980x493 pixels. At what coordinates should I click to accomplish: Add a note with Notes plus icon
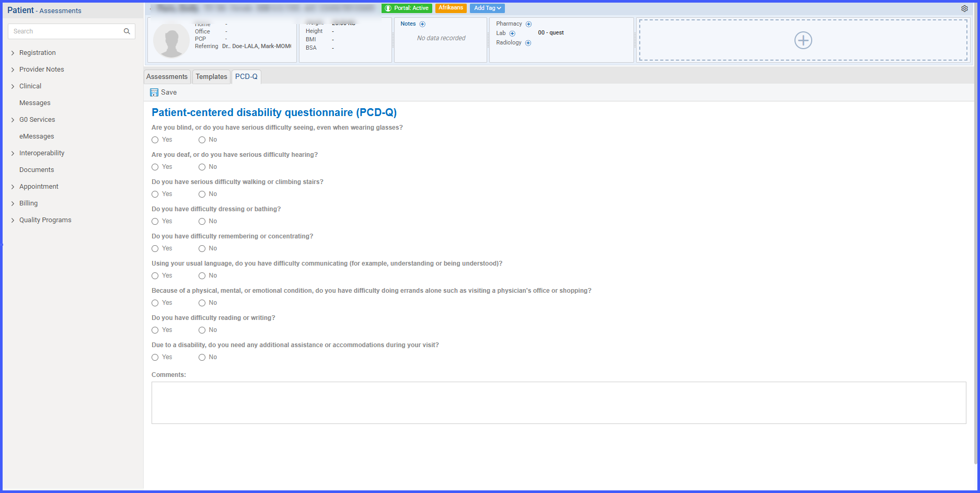coord(422,24)
